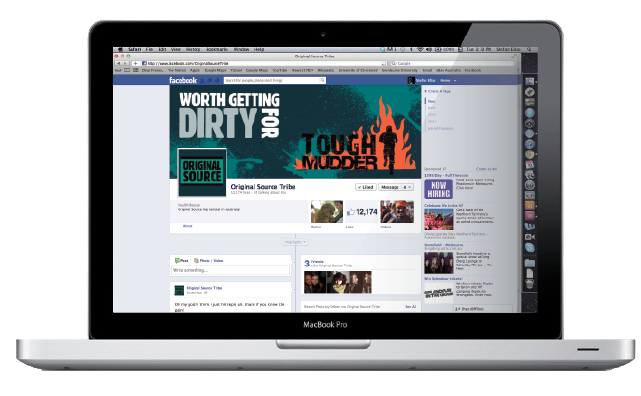Open the Safari menu

[134, 49]
